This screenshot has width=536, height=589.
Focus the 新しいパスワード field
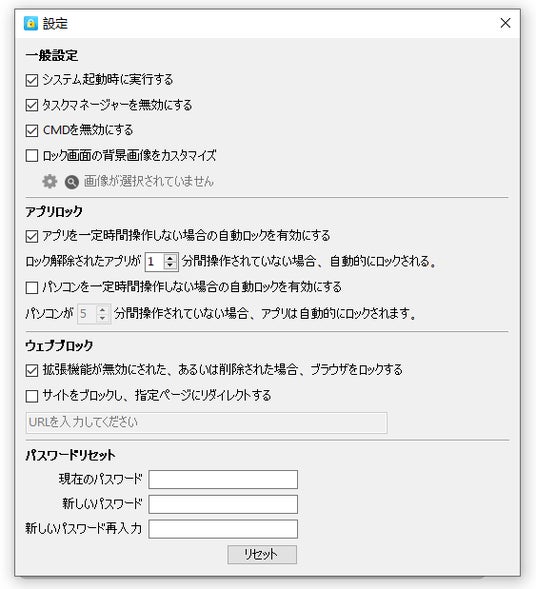click(223, 504)
